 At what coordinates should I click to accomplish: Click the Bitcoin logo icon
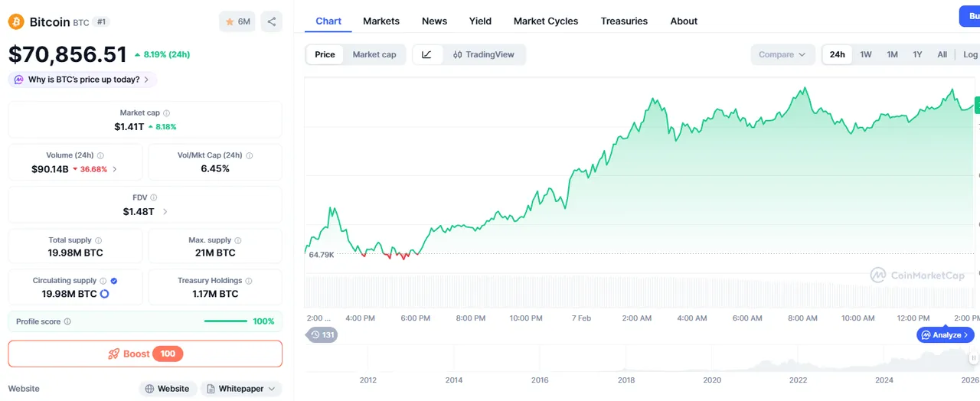16,21
